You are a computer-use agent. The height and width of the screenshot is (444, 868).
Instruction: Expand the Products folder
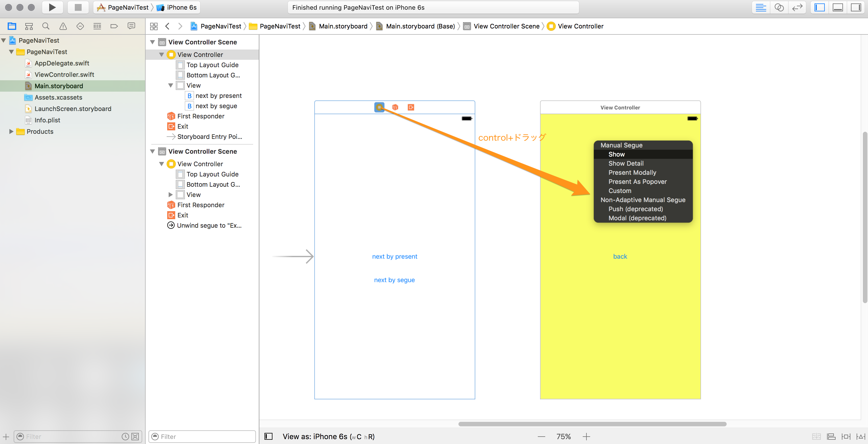(x=11, y=131)
